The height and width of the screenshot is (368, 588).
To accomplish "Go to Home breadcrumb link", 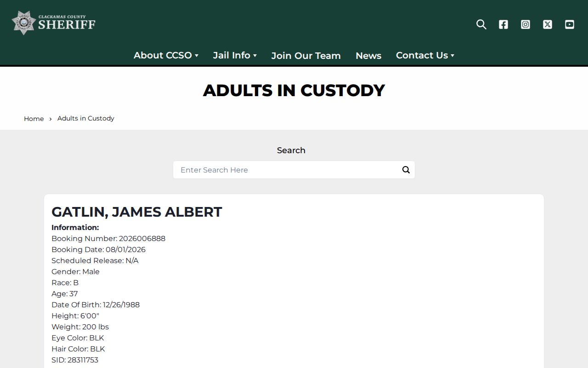I will point(34,119).
